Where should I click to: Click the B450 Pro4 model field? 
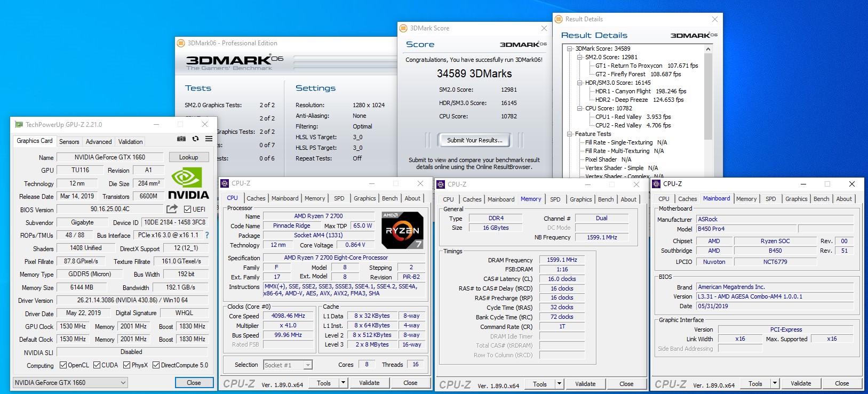[x=746, y=229]
